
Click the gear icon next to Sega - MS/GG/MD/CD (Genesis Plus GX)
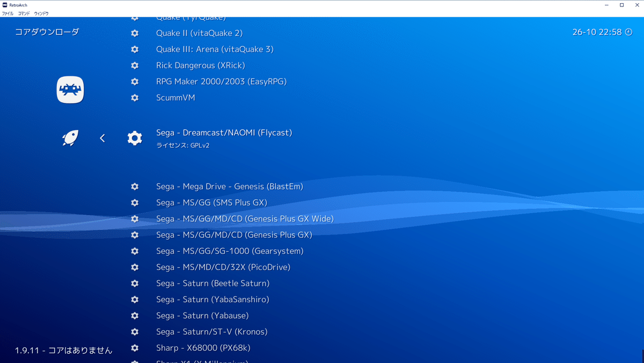135,235
